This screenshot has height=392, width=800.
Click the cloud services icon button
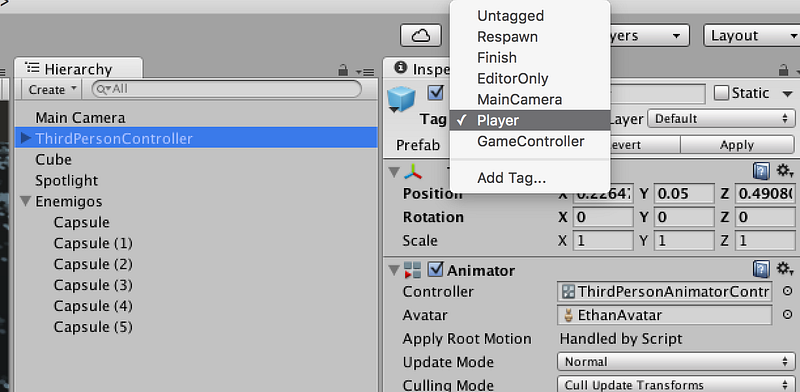coord(421,35)
